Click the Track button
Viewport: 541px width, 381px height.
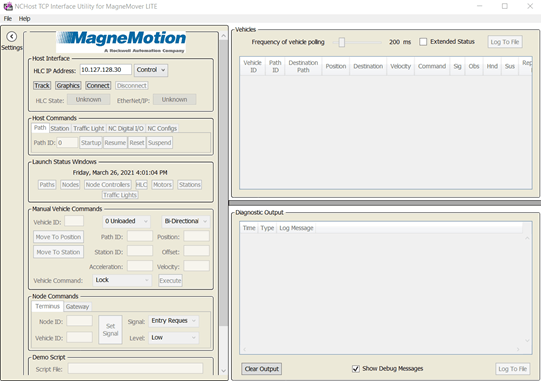point(42,86)
